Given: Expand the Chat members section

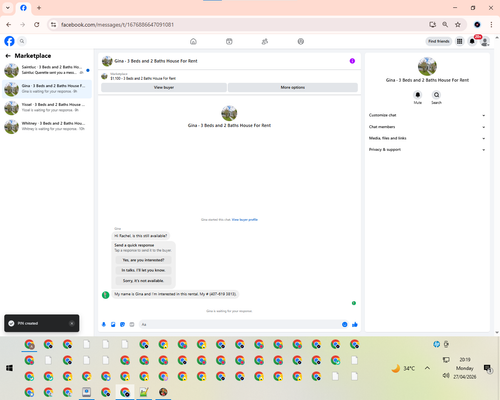Looking at the screenshot, I should 427,127.
